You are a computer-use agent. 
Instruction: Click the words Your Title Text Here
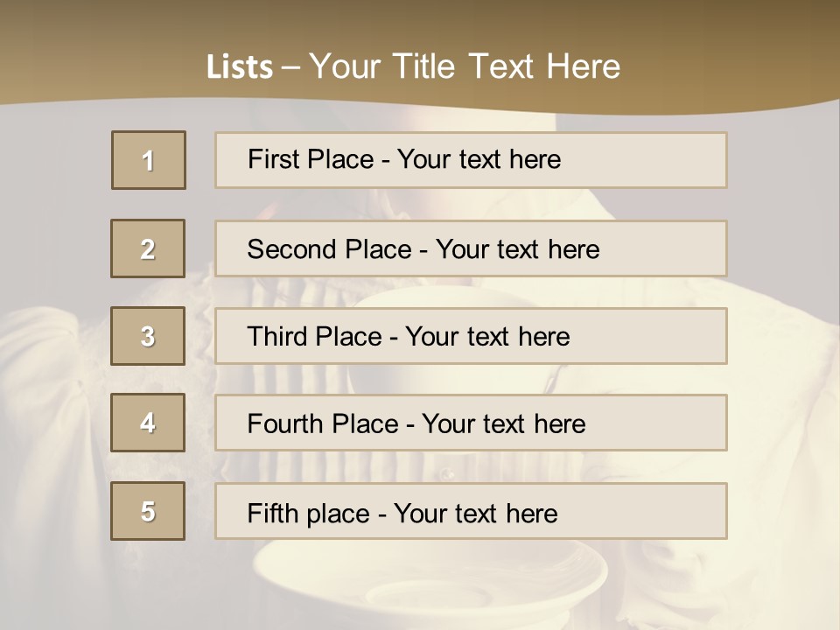click(x=464, y=66)
